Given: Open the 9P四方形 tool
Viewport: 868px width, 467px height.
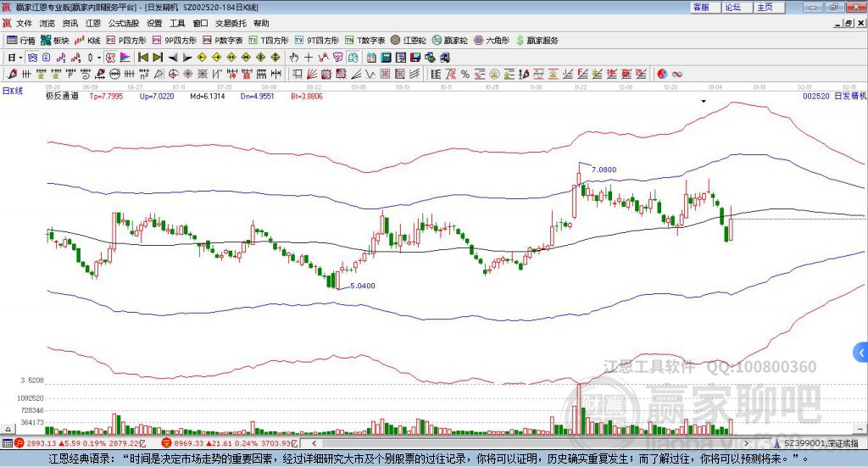Looking at the screenshot, I should point(175,41).
